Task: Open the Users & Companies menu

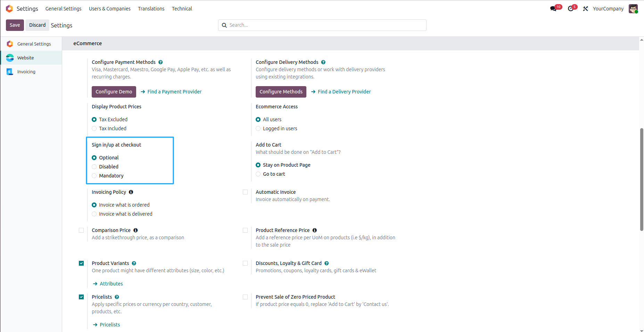Action: 110,9
